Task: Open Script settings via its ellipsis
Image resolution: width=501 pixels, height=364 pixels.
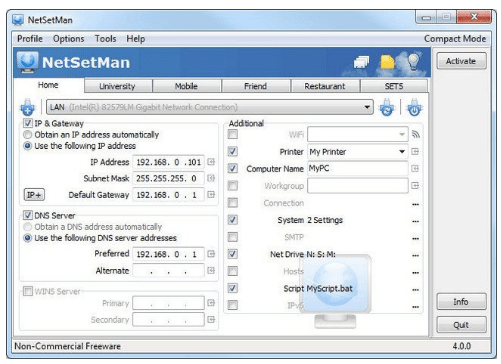Action: (x=415, y=290)
